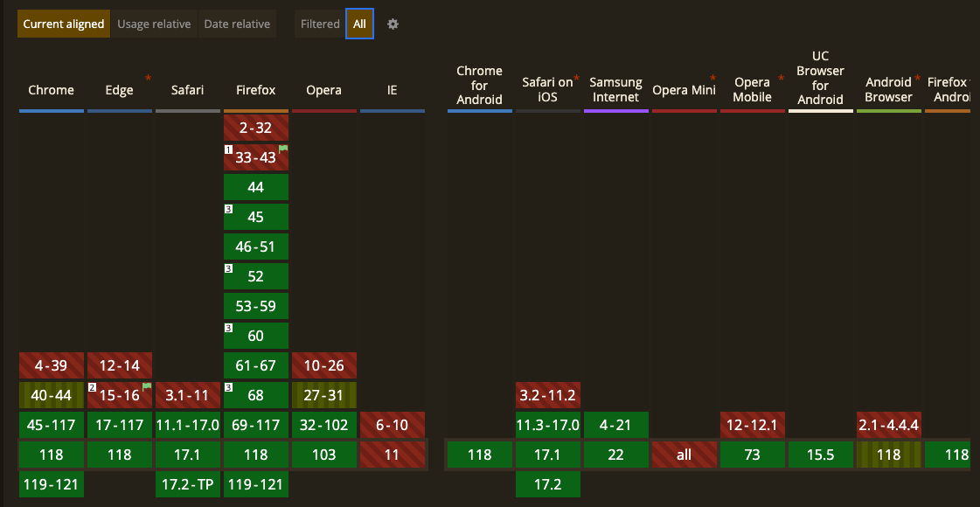The image size is (980, 507).
Task: Click the asterisk next to Edge header
Action: pyautogui.click(x=148, y=78)
